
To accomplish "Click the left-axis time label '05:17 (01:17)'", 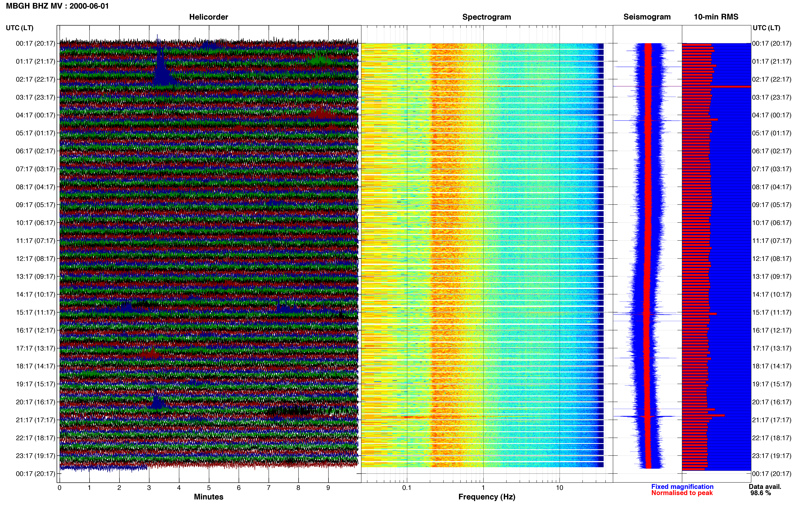I will [36, 133].
